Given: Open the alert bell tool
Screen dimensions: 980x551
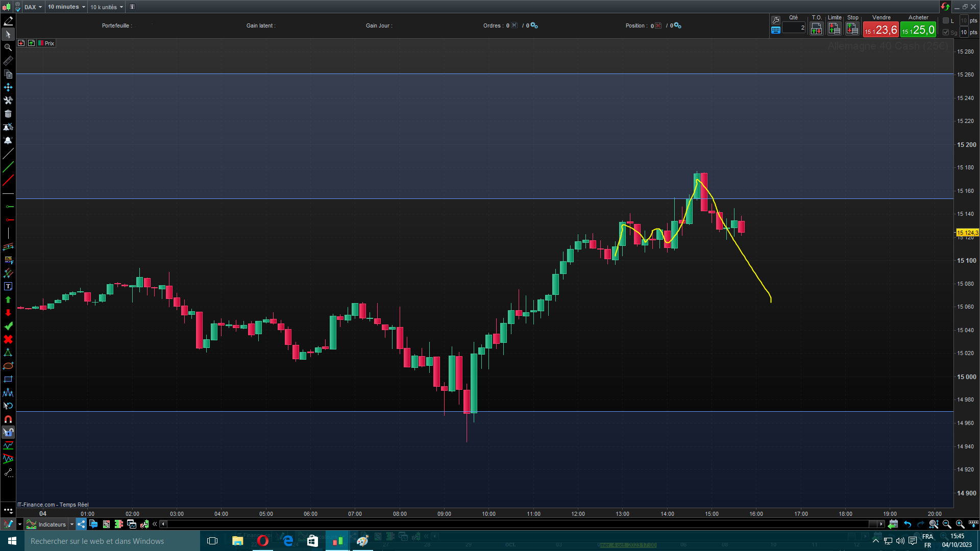Looking at the screenshot, I should pos(8,140).
